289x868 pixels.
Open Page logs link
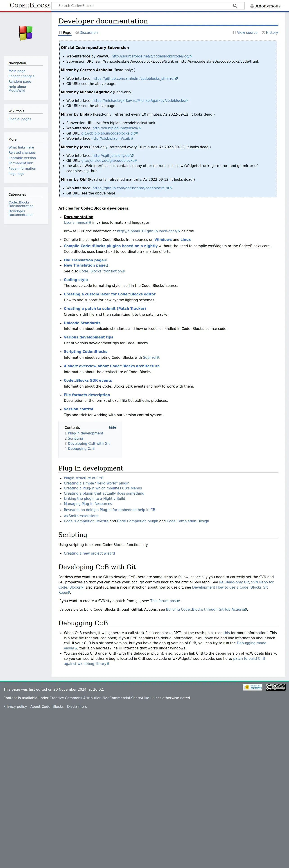pos(16,174)
